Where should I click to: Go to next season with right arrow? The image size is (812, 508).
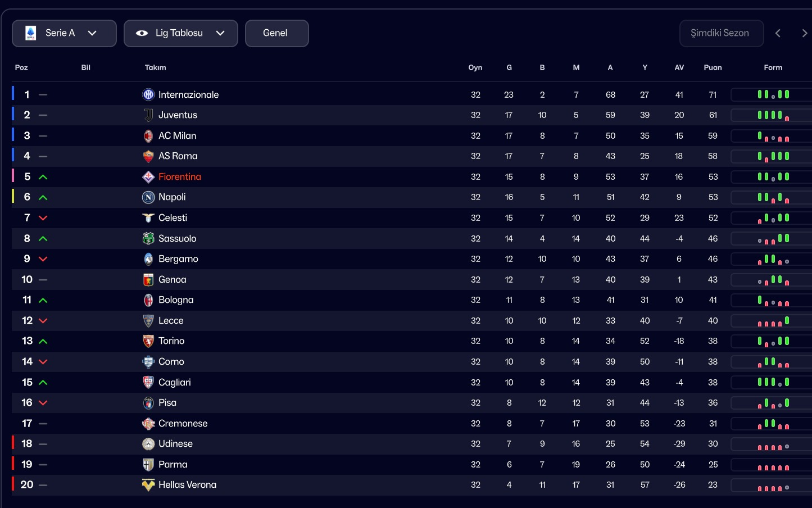[805, 33]
